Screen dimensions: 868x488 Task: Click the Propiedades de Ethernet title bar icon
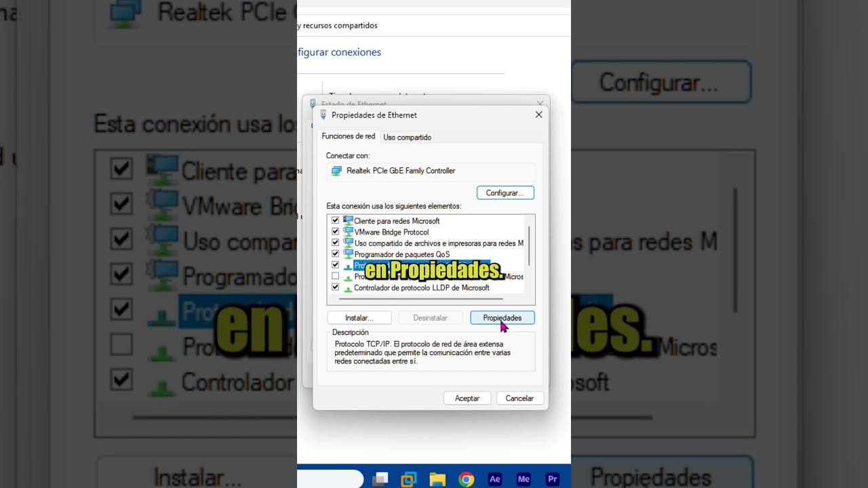pos(323,115)
